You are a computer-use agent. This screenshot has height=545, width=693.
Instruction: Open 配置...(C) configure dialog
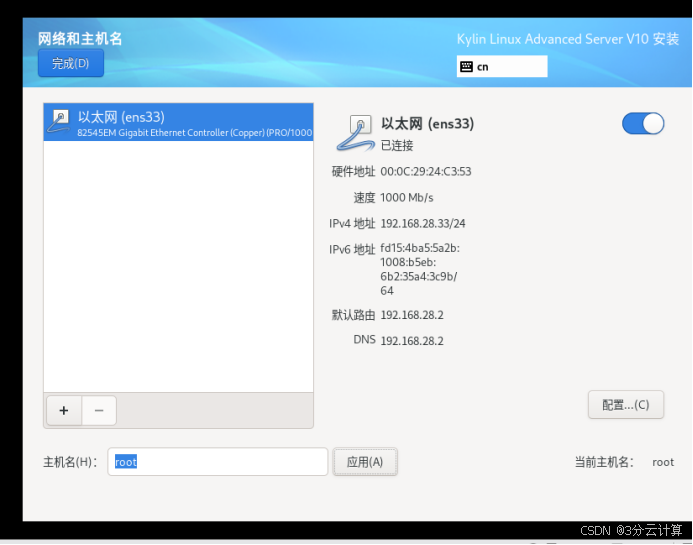(625, 404)
